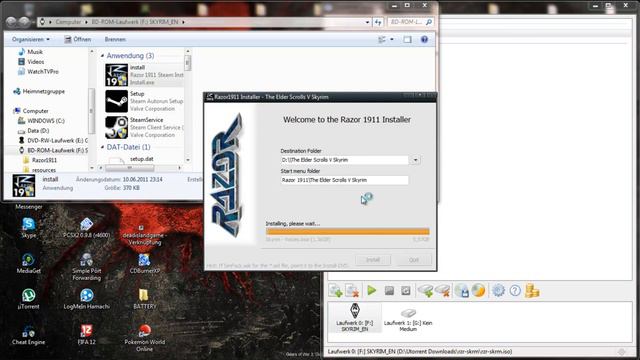Click the green Mount play icon
Screen dimensions: 640x360
click(x=372, y=290)
